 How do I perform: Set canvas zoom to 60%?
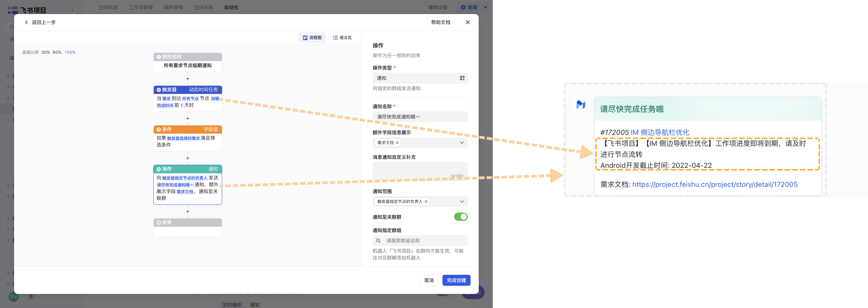point(57,52)
